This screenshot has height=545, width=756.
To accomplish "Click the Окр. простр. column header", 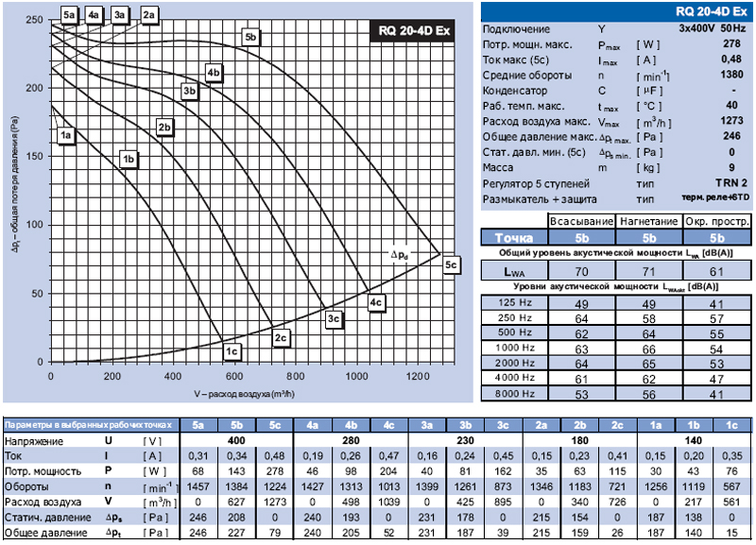I will click(x=716, y=220).
